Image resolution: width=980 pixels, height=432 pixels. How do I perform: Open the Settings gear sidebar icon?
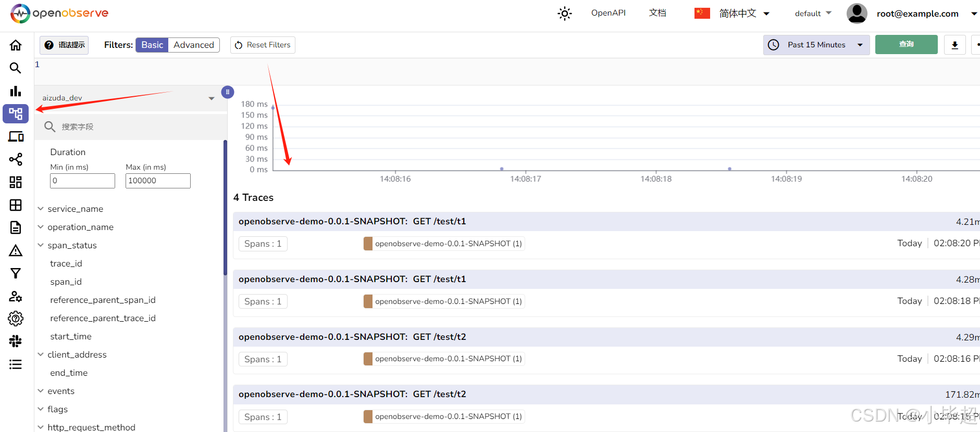coord(16,319)
